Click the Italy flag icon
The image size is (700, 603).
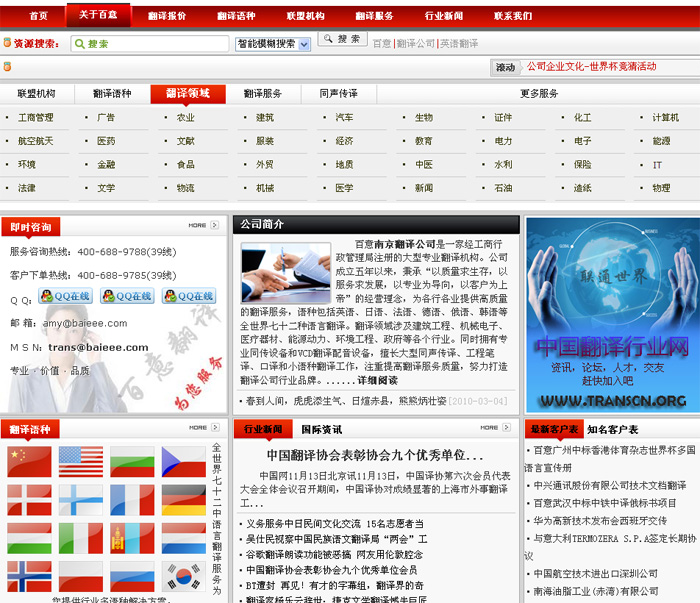pos(81,539)
